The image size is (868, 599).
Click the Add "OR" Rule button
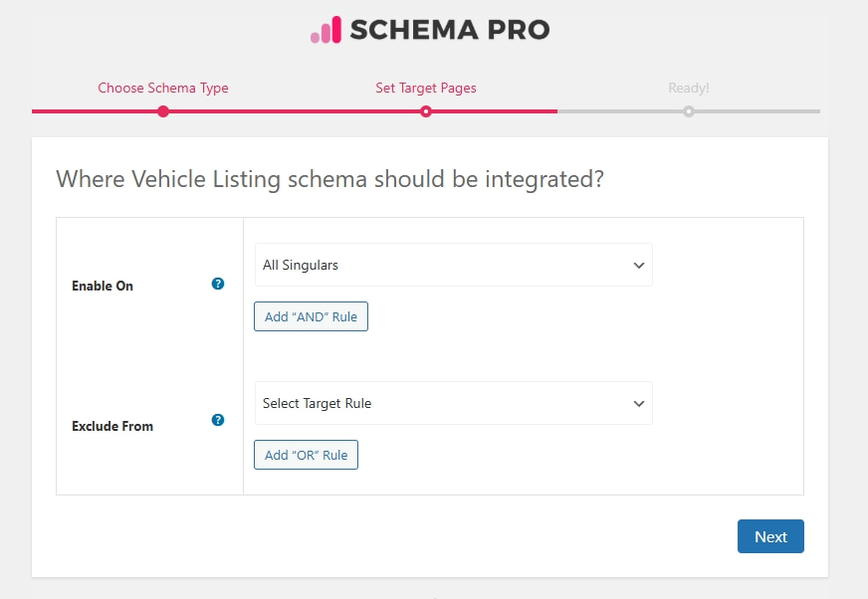click(306, 454)
